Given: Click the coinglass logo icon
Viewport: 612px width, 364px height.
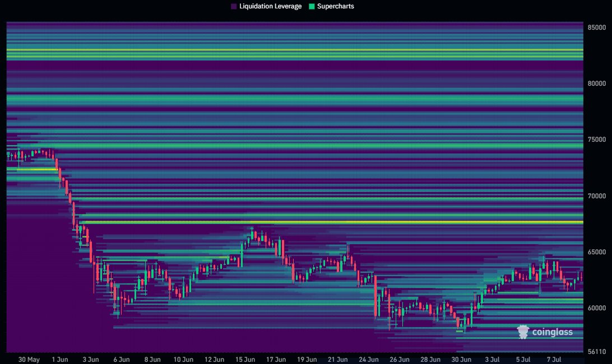Looking at the screenshot, I should pos(523,332).
